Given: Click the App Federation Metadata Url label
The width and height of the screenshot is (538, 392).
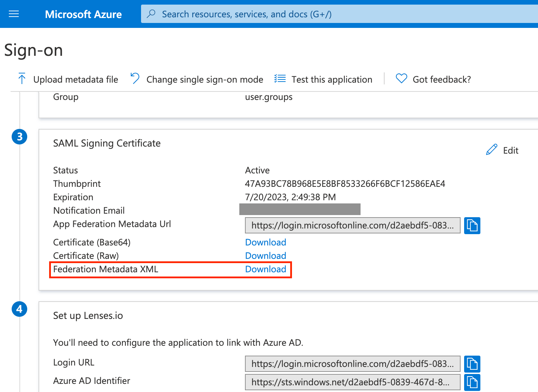Looking at the screenshot, I should coord(112,224).
